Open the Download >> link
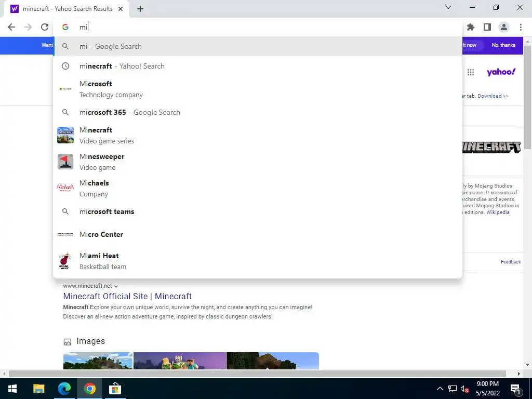Viewport: 532px width, 399px height. (493, 96)
